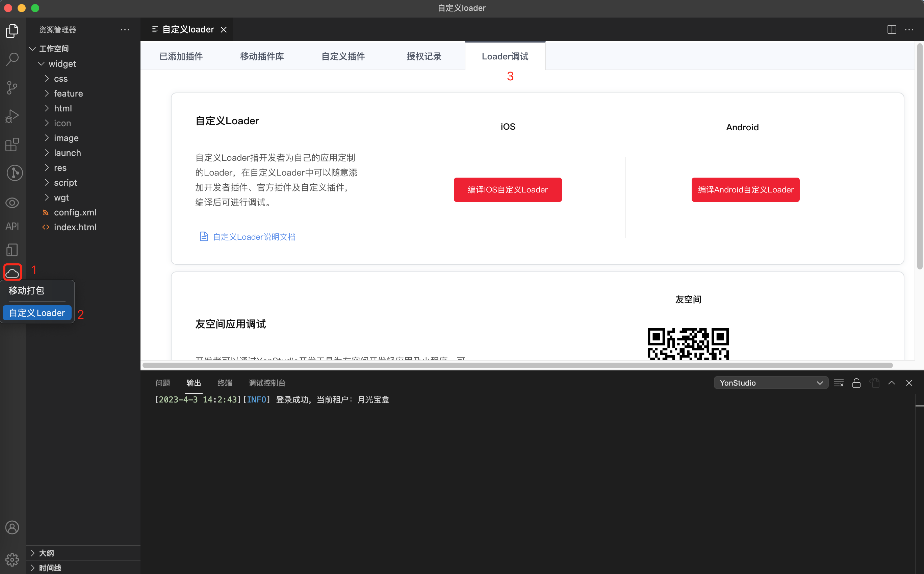Open index.html in the file tree
Screen dimensions: 924x574
coord(75,227)
